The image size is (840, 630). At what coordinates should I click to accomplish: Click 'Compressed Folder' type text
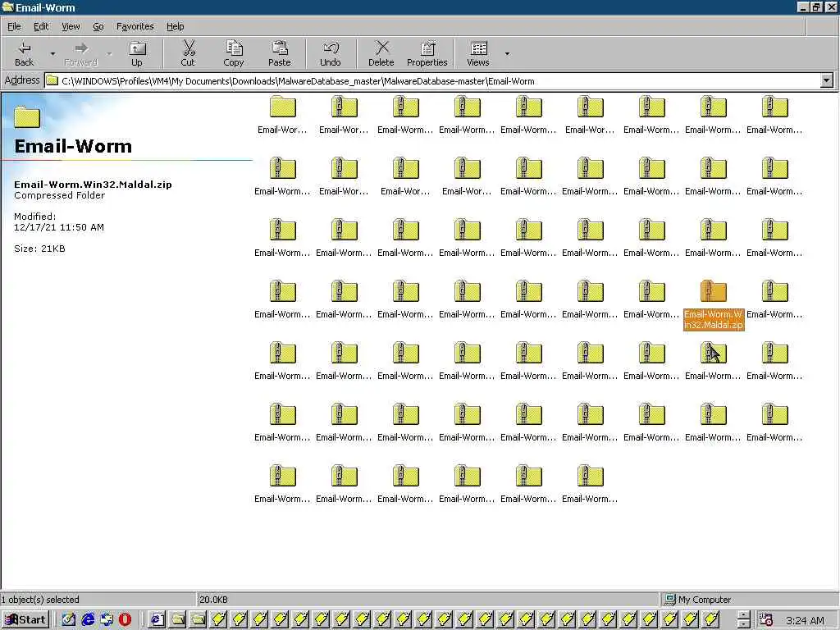point(59,195)
